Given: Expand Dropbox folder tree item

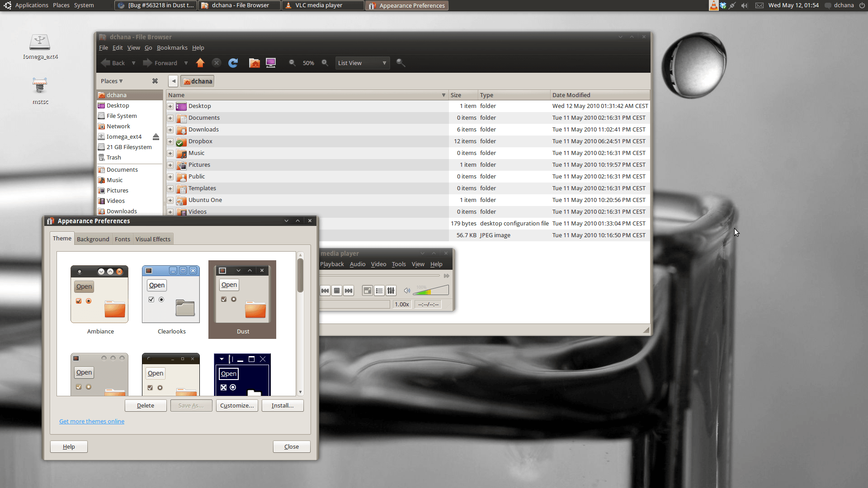Looking at the screenshot, I should pyautogui.click(x=170, y=141).
